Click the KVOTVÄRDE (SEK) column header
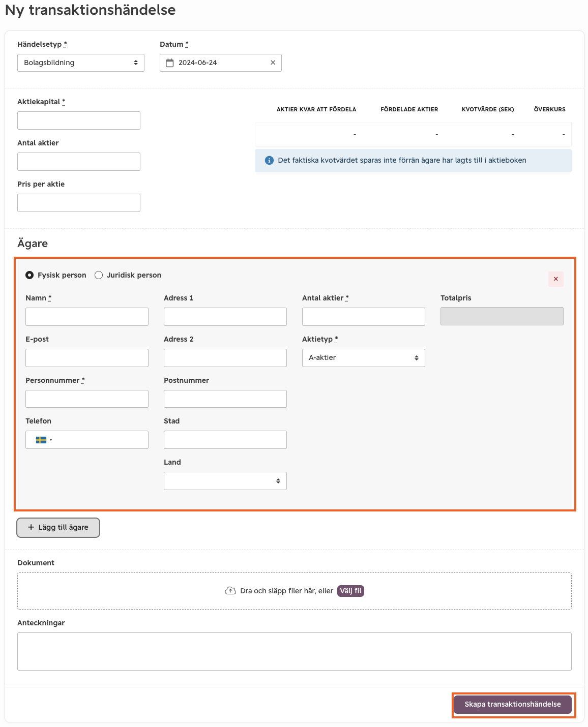 488,109
